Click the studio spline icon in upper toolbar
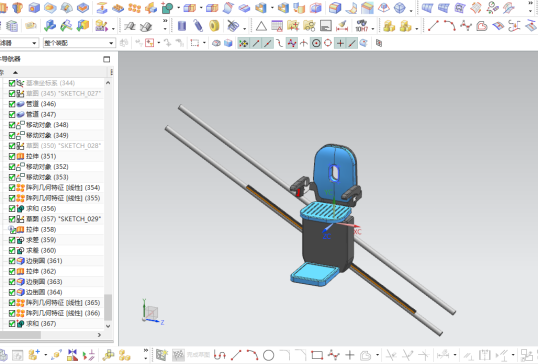Image resolution: width=538 pixels, height=364 pixels. coord(466,26)
